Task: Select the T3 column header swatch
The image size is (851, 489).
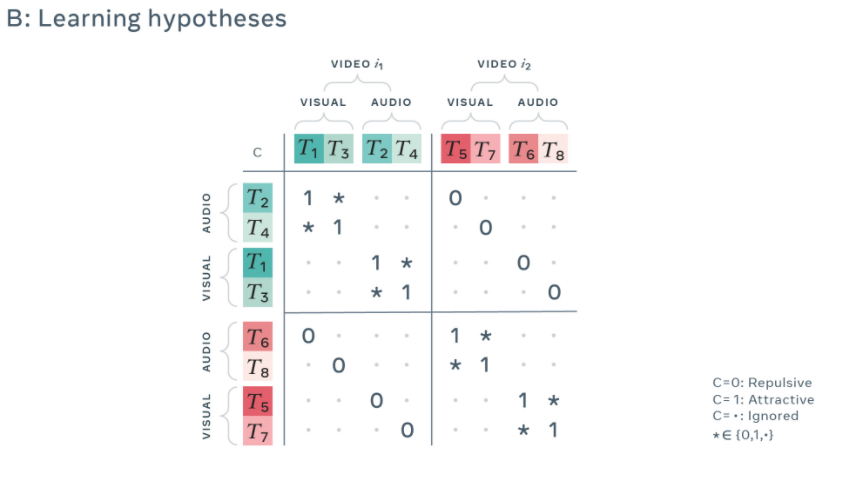Action: pyautogui.click(x=338, y=150)
